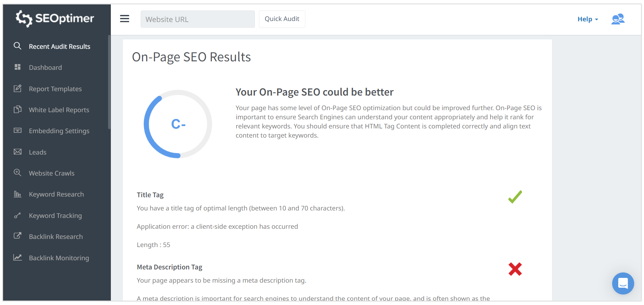Click the sidebar scrollbar
The image size is (644, 305).
click(109, 82)
